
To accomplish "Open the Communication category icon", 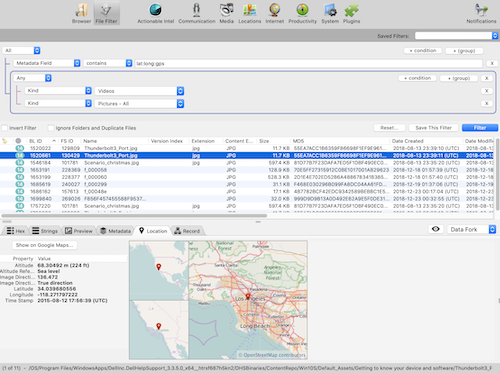I will pos(197,13).
